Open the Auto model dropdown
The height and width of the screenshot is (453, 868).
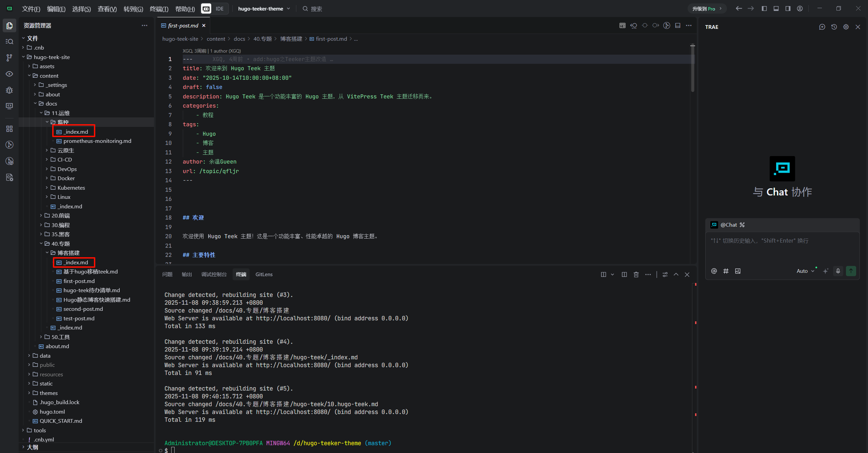805,271
